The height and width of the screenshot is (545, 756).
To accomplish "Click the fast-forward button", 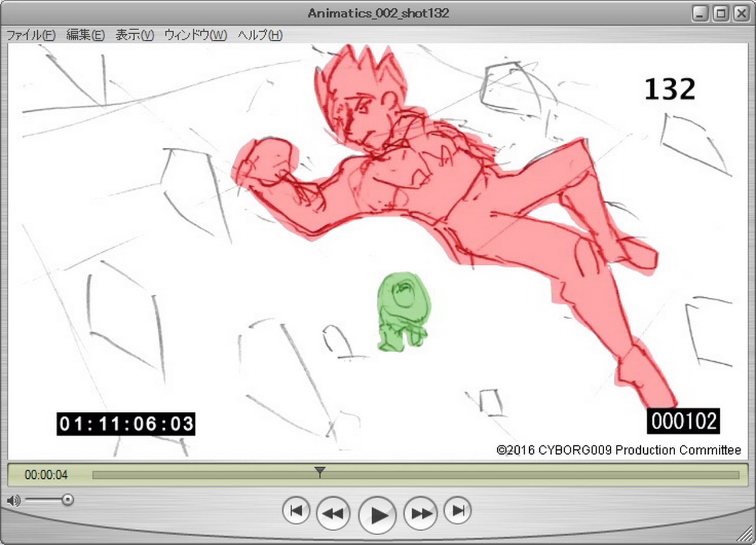I will [x=421, y=514].
